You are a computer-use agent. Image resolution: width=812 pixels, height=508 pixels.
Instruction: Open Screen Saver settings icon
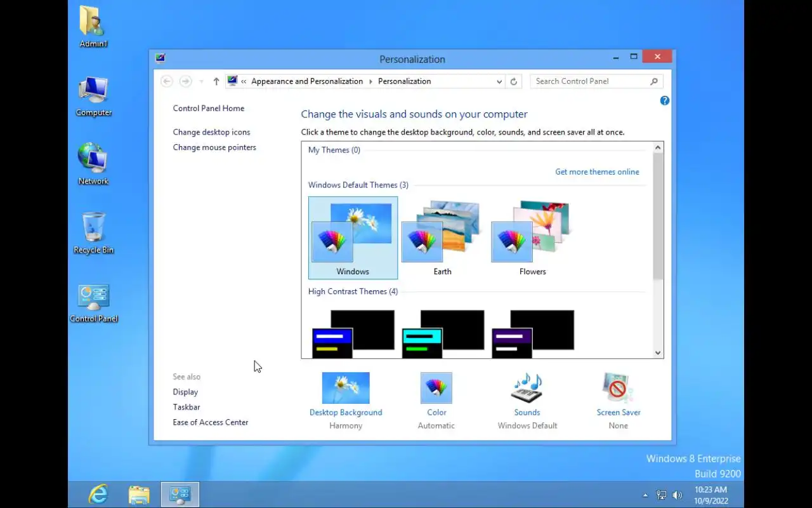coord(619,388)
